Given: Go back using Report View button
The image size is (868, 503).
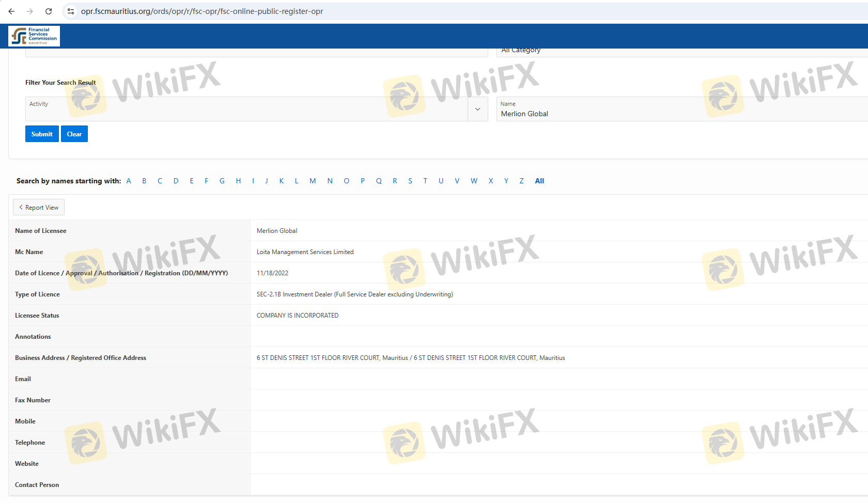Looking at the screenshot, I should tap(39, 208).
